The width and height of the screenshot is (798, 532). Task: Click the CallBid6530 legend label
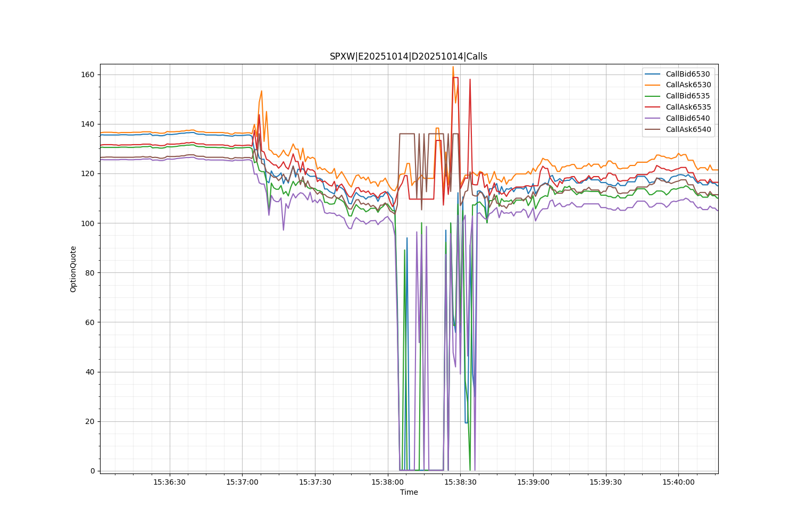pos(688,74)
